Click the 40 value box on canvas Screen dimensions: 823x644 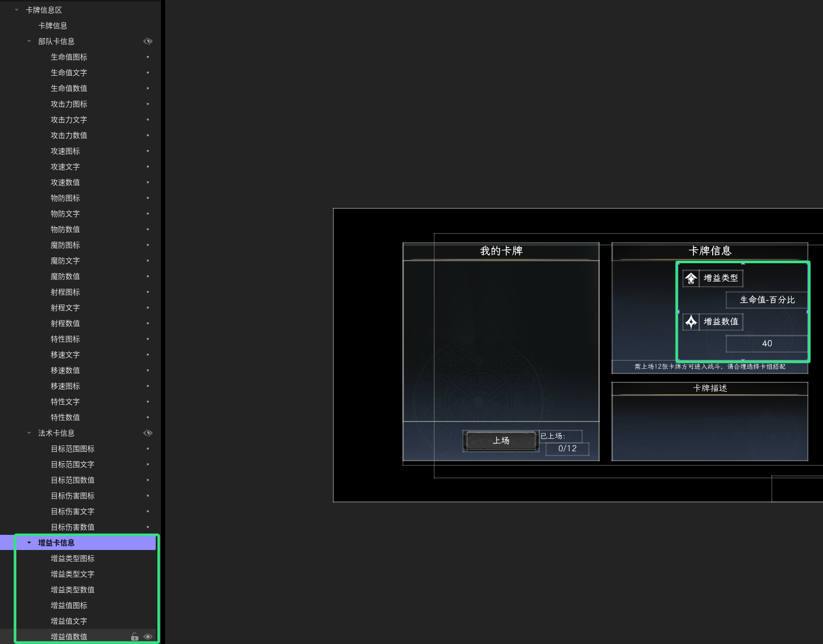pos(767,344)
